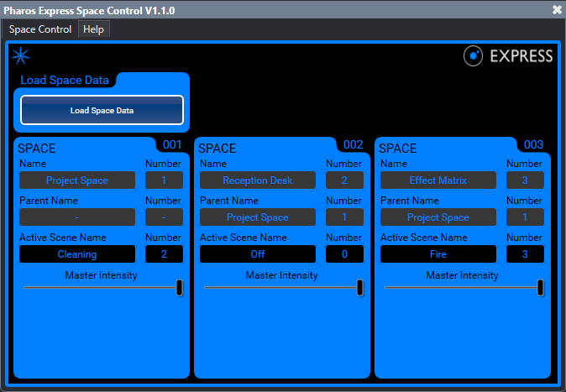The width and height of the screenshot is (566, 392).
Task: Click the parent number field in Space 002
Action: 344,217
